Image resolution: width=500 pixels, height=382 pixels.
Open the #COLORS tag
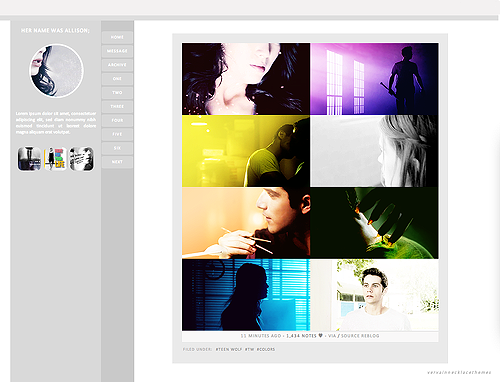pyautogui.click(x=266, y=349)
